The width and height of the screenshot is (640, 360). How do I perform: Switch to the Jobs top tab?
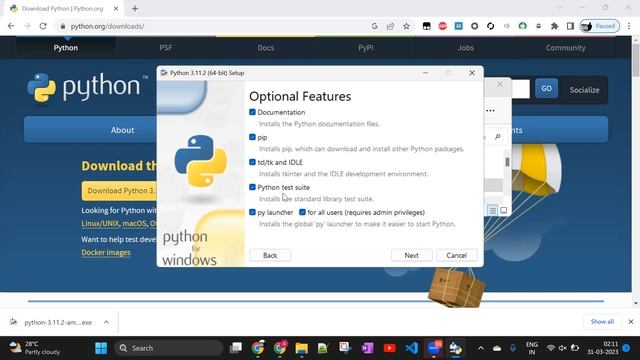click(466, 48)
